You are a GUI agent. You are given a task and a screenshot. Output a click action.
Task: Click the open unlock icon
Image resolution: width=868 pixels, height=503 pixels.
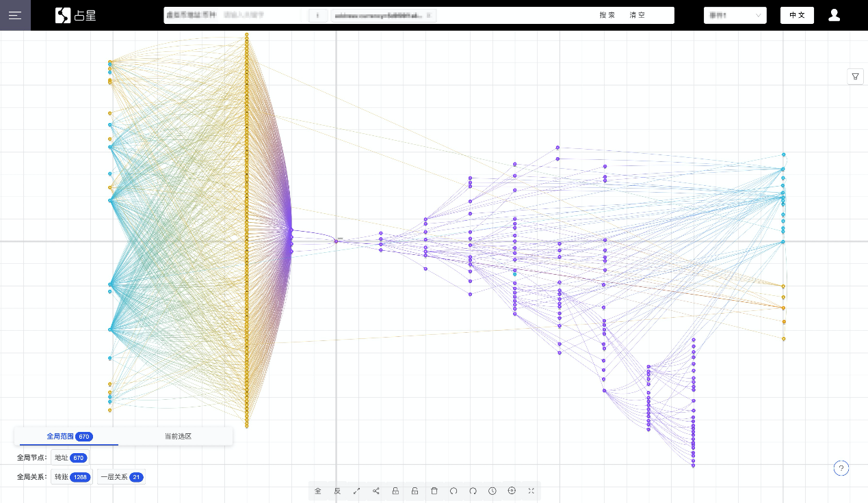click(x=415, y=491)
